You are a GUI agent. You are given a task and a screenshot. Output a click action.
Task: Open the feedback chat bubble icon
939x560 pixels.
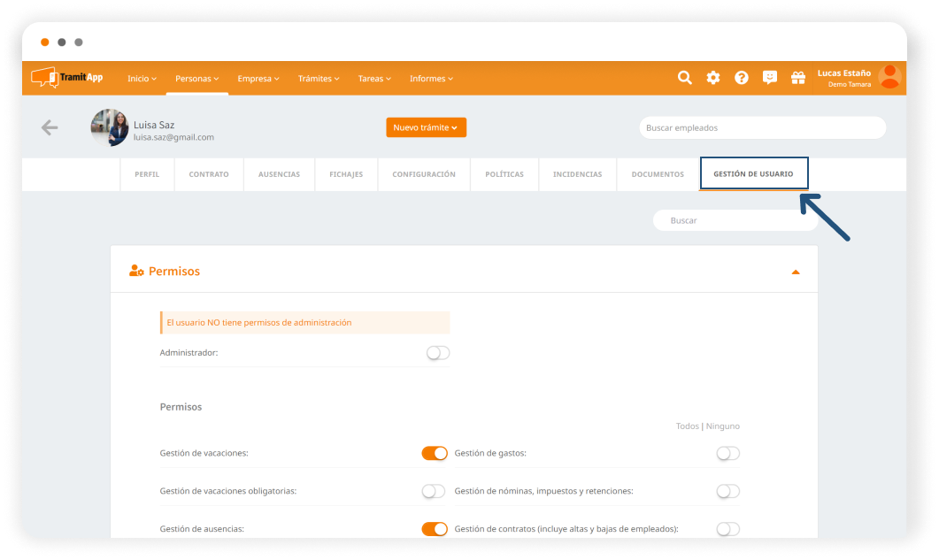[x=770, y=78]
